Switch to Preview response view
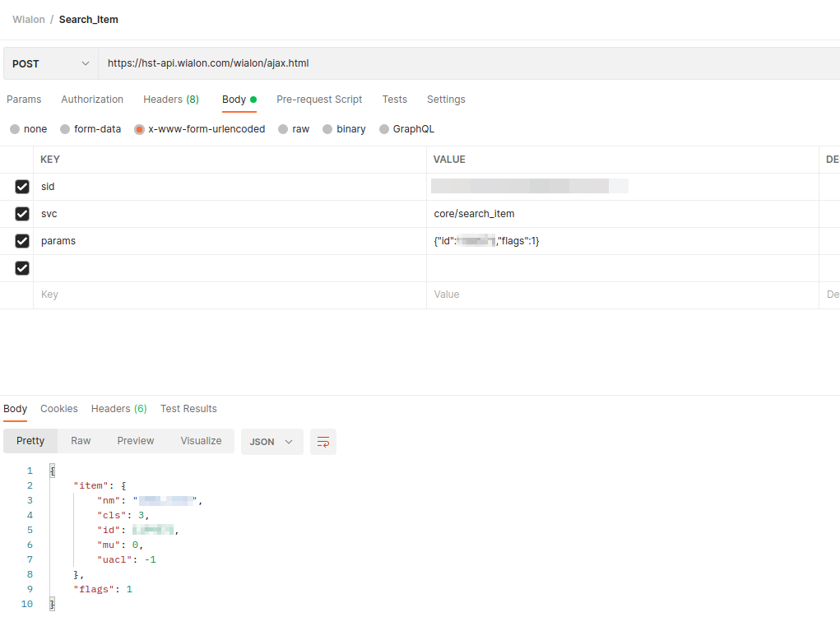Image resolution: width=840 pixels, height=631 pixels. click(136, 441)
